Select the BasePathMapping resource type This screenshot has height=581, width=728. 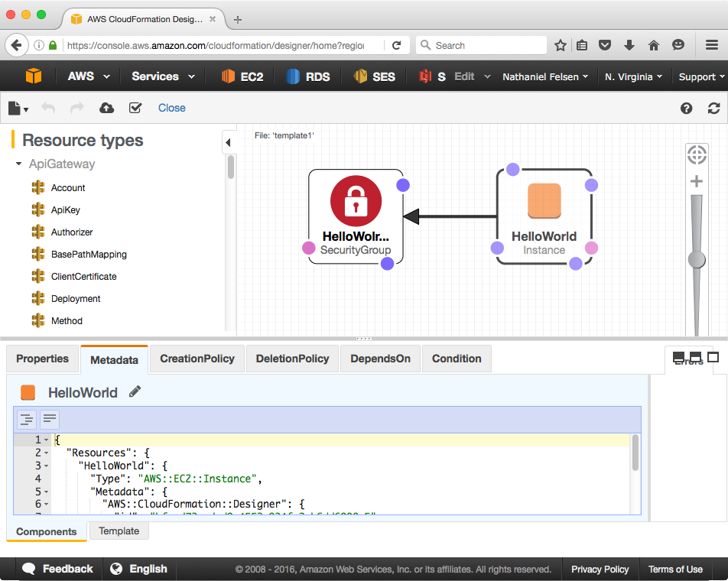(x=89, y=255)
